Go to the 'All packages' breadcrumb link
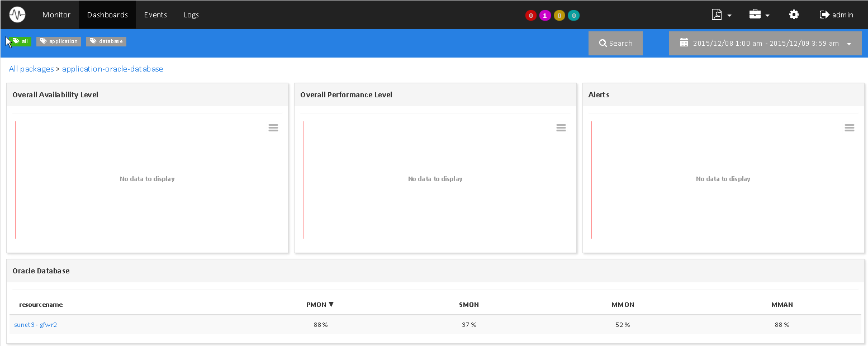The image size is (868, 346). point(31,69)
